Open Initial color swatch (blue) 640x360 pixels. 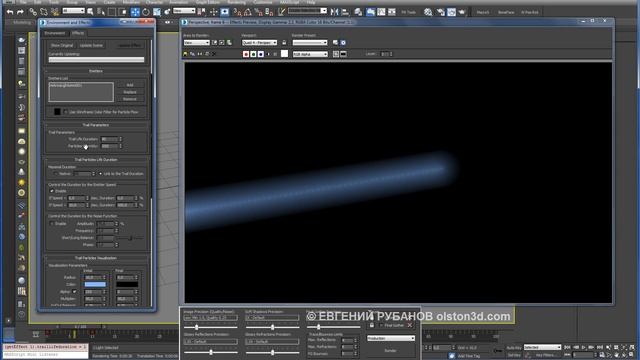click(x=95, y=284)
